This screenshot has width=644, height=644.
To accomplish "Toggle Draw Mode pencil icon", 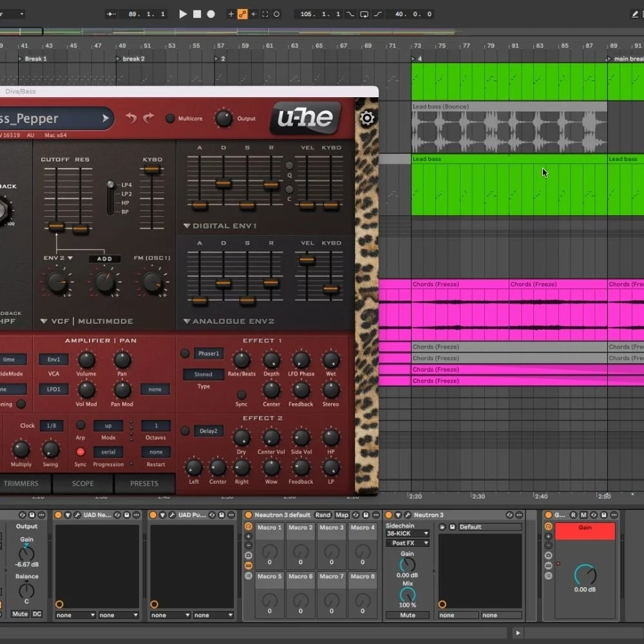I will (x=634, y=14).
